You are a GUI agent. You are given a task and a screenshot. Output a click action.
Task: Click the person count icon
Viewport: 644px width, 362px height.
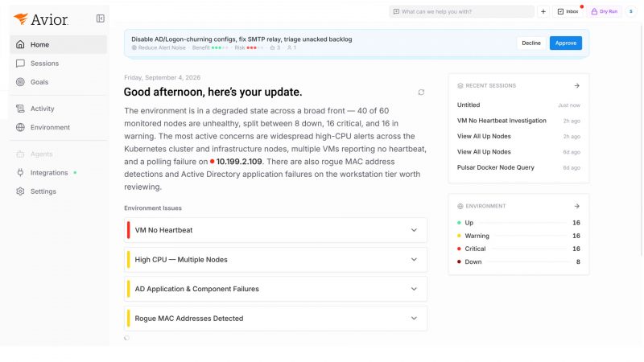pos(289,47)
